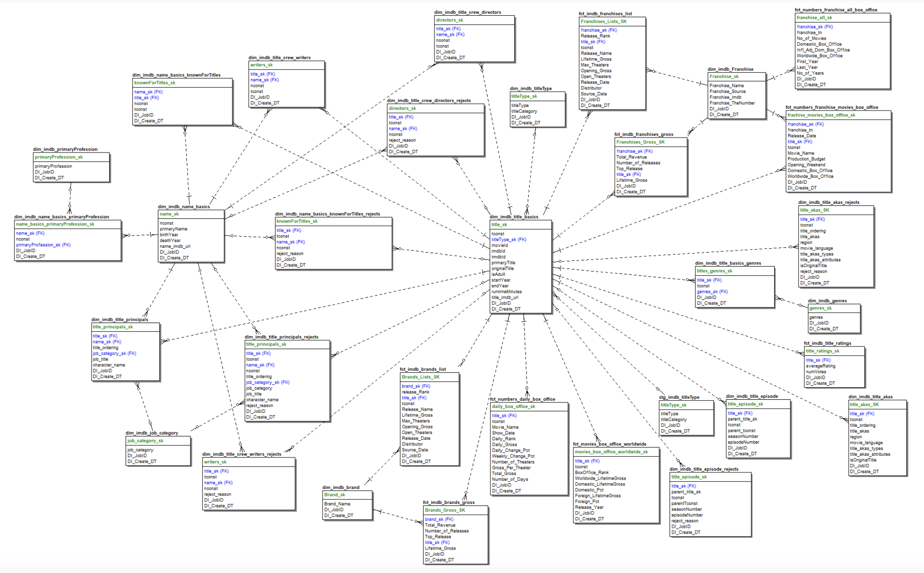Select the Franchises_Gross_SK key
This screenshot has width=924, height=573.
pyautogui.click(x=640, y=142)
